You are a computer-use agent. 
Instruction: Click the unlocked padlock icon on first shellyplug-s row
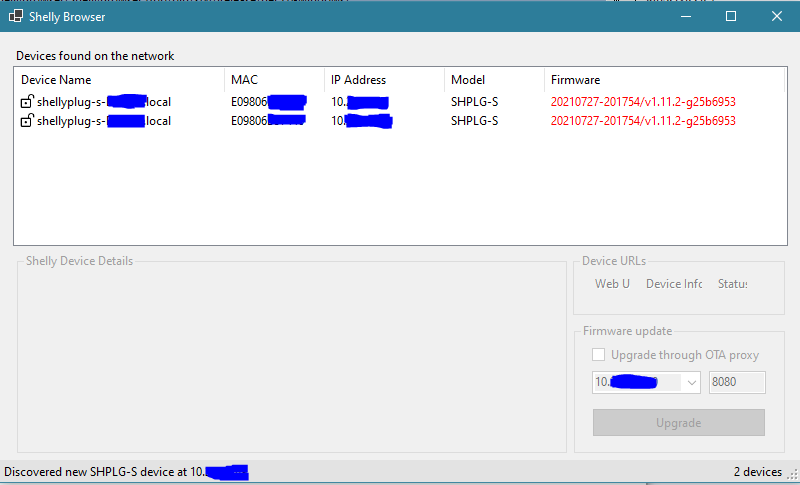click(x=27, y=101)
